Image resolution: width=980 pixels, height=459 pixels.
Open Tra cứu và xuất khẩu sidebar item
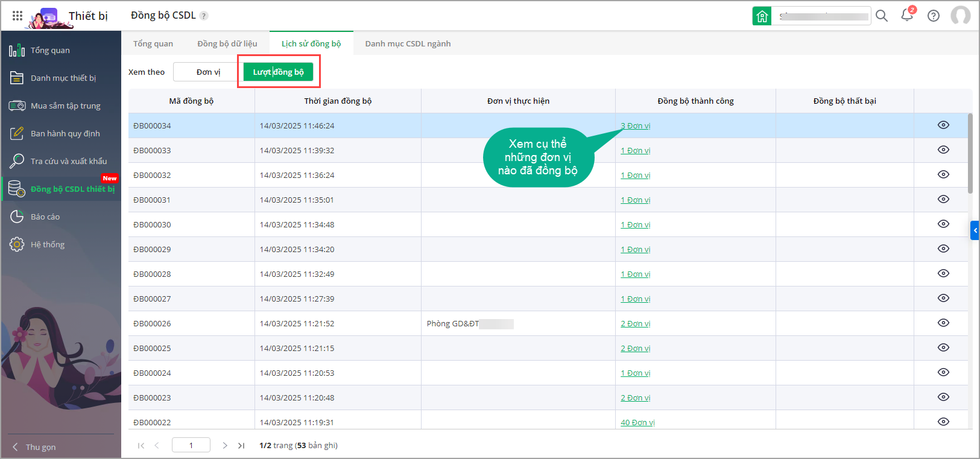[61, 161]
